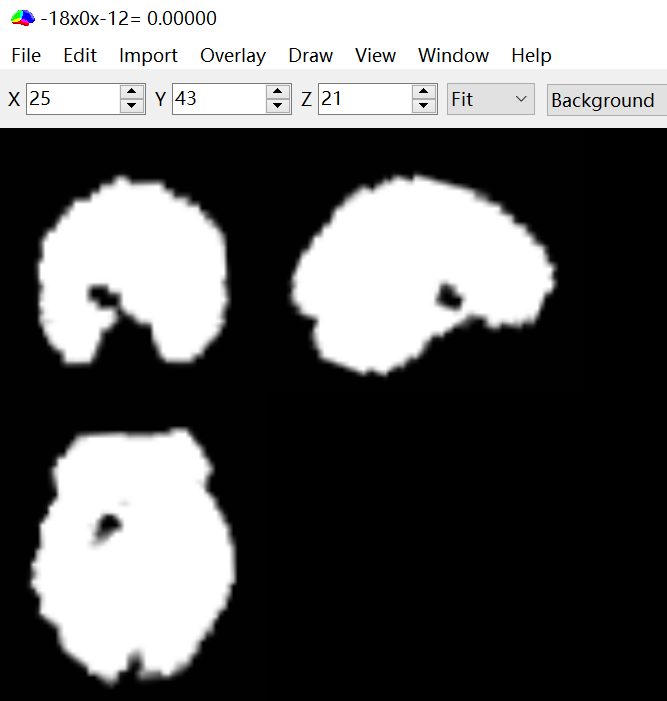Open the Help menu
The height and width of the screenshot is (701, 667).
pos(531,55)
